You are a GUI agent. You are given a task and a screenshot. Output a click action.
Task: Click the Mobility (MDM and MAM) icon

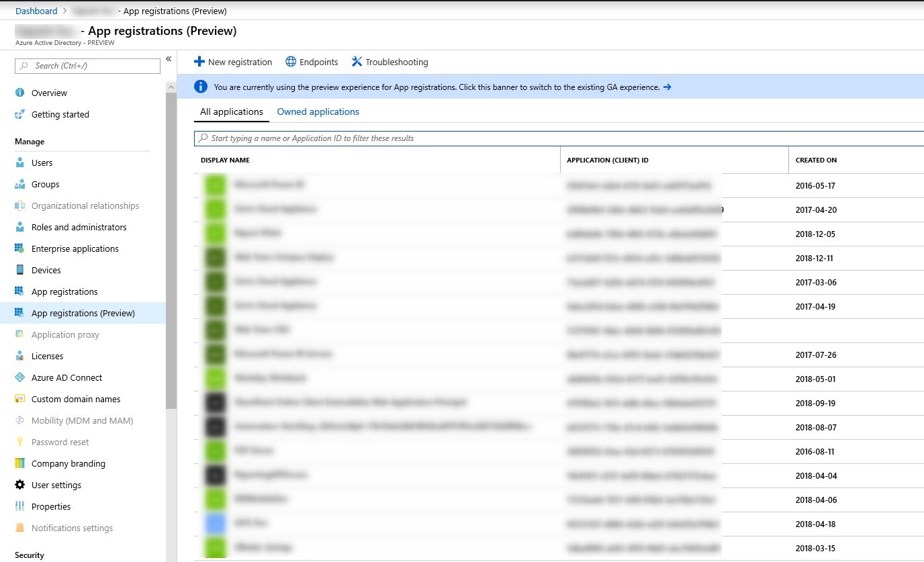point(19,420)
